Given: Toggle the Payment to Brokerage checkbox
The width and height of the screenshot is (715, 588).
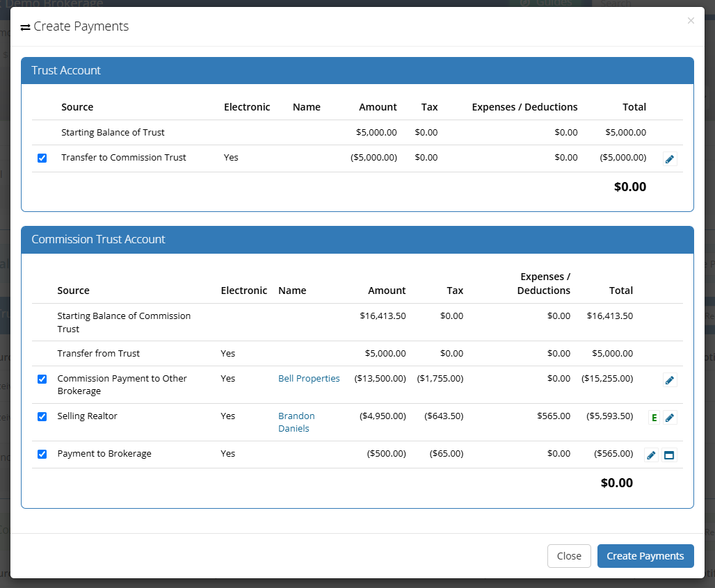Looking at the screenshot, I should [x=42, y=454].
